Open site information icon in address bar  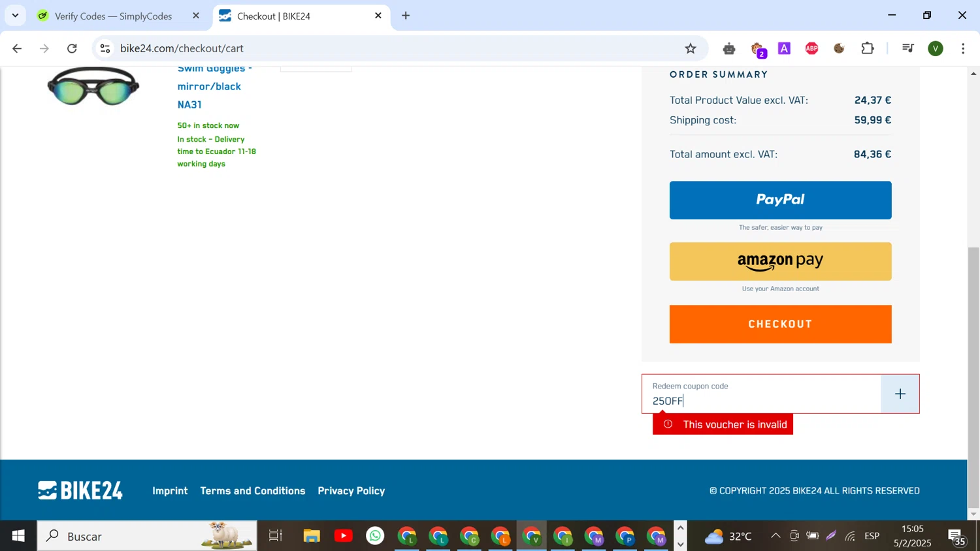pyautogui.click(x=105, y=48)
